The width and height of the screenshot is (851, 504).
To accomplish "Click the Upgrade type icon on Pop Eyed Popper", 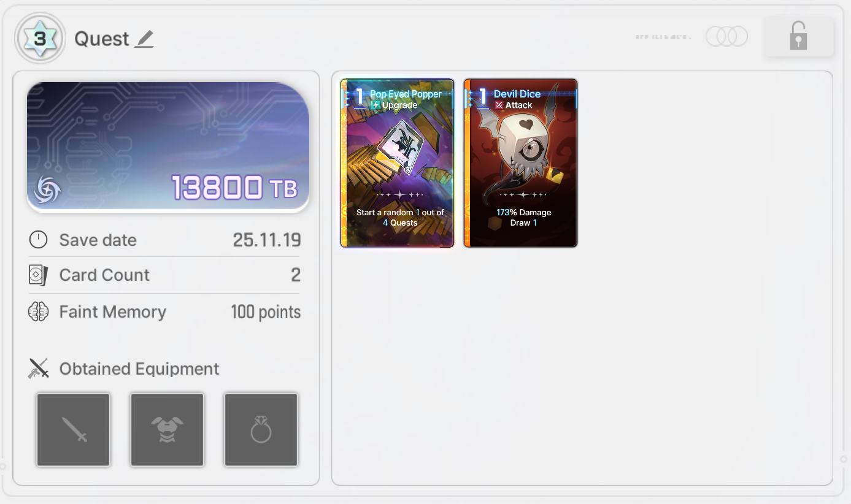I will point(375,105).
